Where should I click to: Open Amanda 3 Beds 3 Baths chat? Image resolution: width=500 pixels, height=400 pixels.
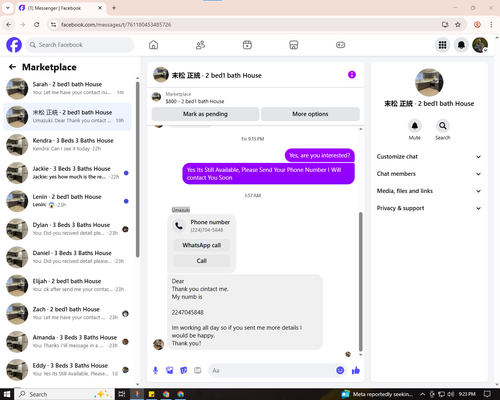click(67, 341)
